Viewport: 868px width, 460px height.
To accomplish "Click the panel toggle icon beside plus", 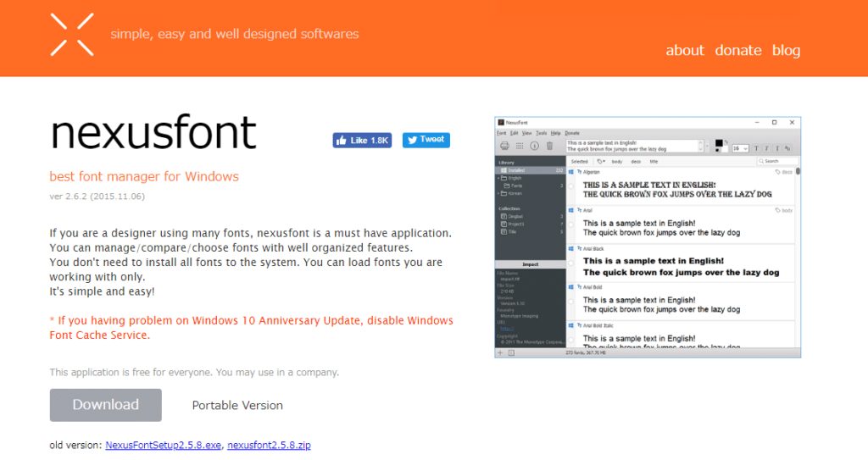I will tap(511, 352).
